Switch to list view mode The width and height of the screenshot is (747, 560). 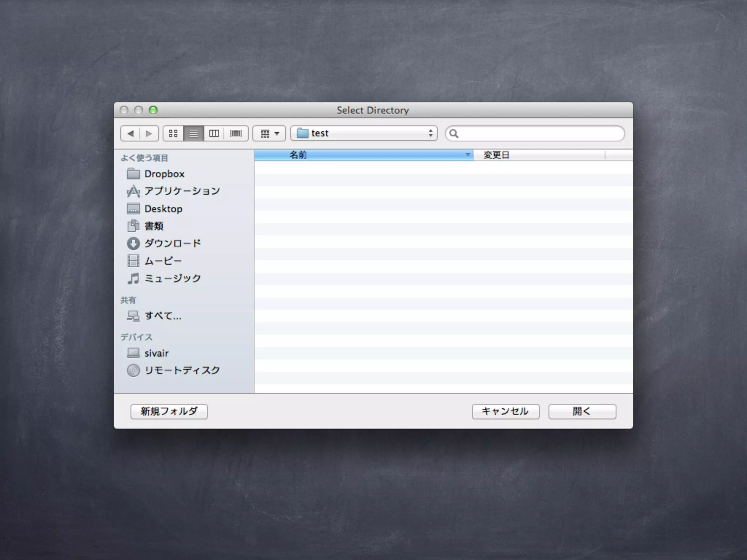194,133
